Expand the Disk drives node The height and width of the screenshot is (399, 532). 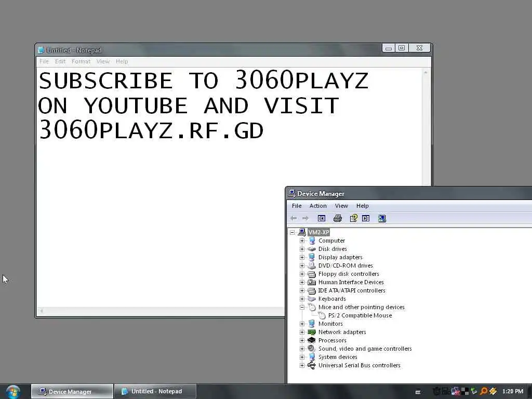pos(302,249)
